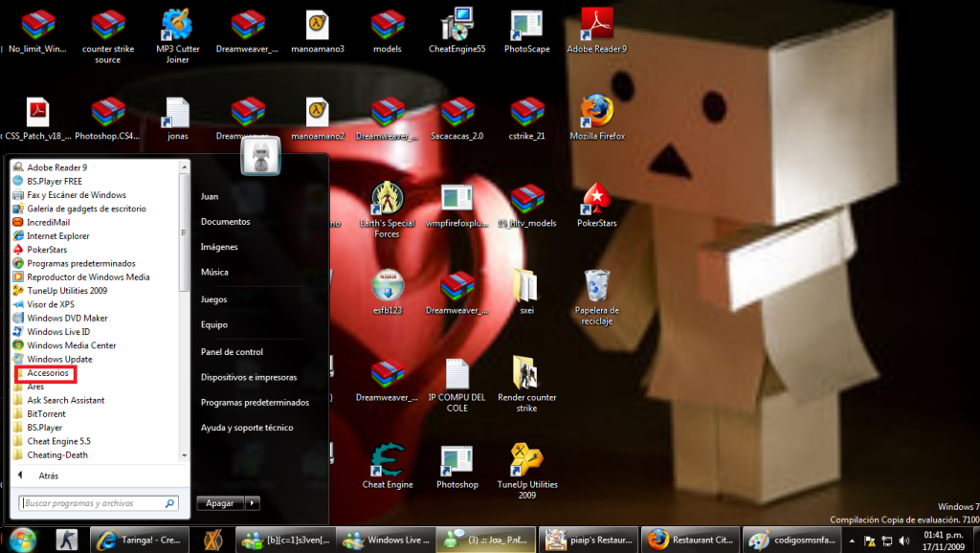Screen dimensions: 980x553
Task: Click the Apagar shutdown button
Action: point(220,503)
